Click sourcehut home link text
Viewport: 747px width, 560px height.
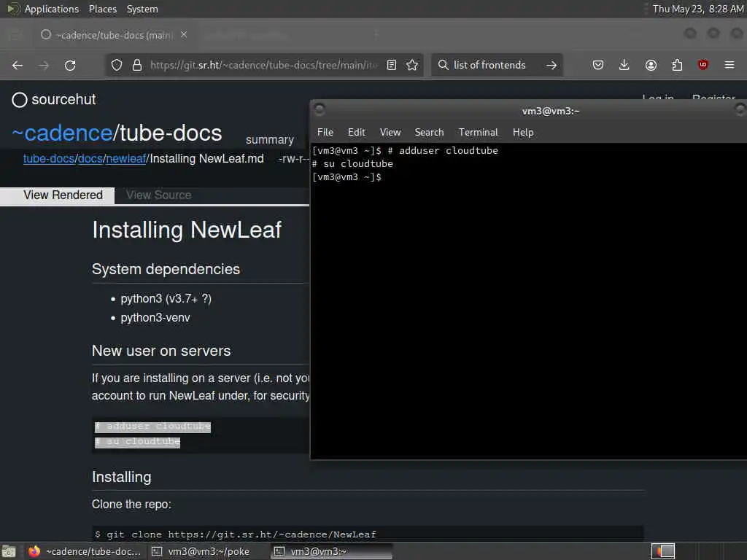pyautogui.click(x=64, y=99)
